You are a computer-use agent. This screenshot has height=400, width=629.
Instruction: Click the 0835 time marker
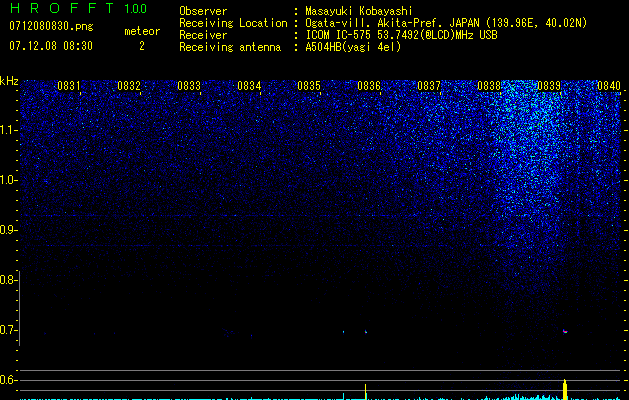coord(309,85)
